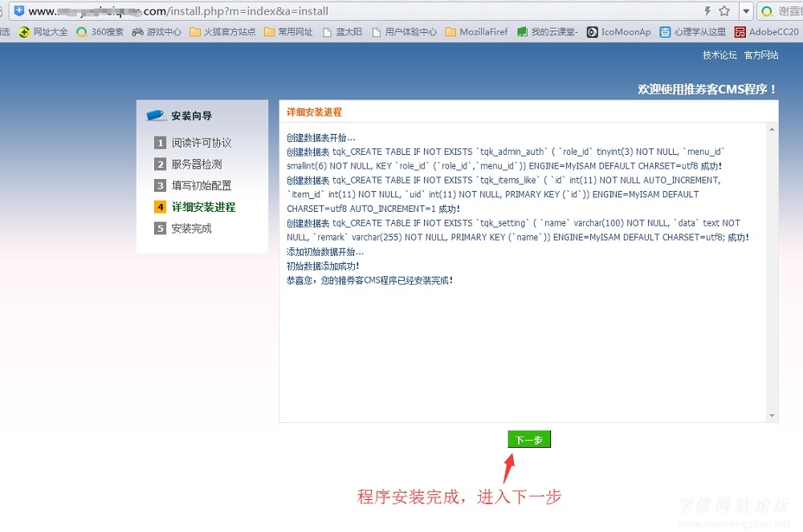Select step 5 安装完成 in wizard
803x532 pixels.
[x=191, y=229]
